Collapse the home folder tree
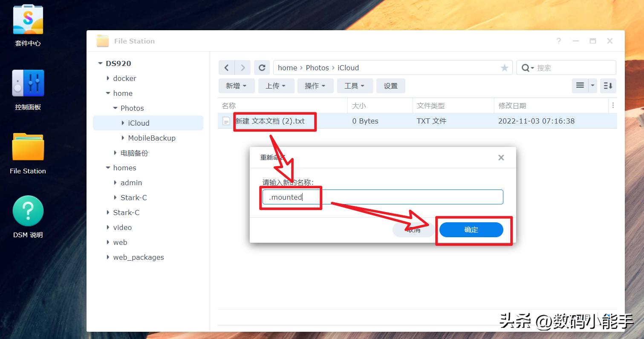Screen dimensions: 644x339 (108, 93)
